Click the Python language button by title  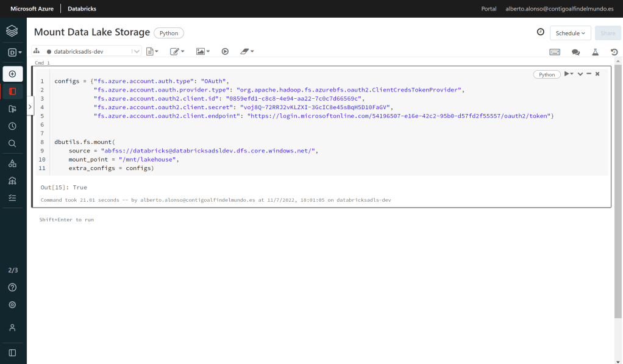[x=169, y=33]
